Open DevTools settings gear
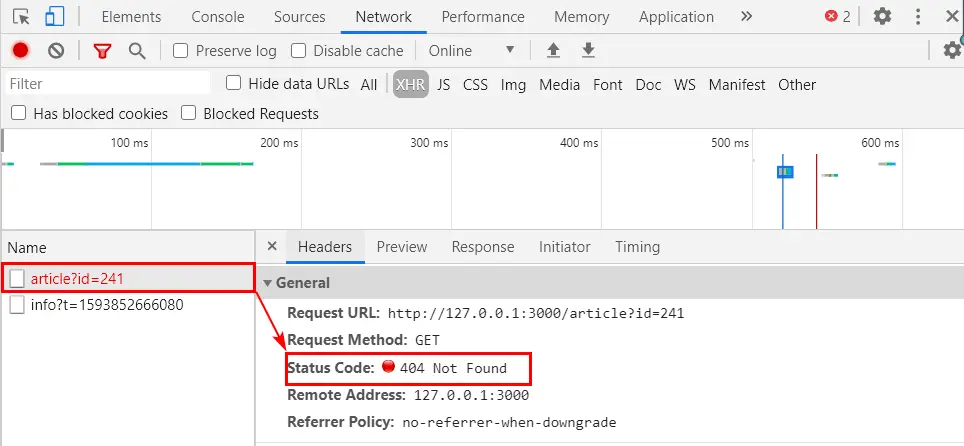 [882, 17]
